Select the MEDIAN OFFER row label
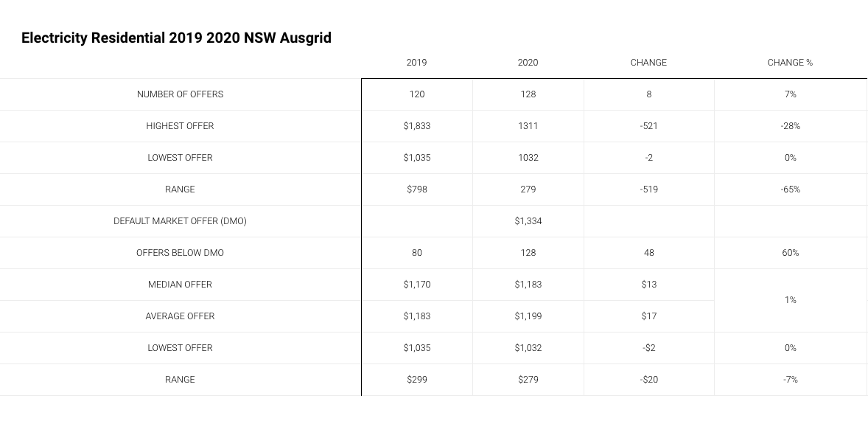This screenshot has height=435, width=868. [x=180, y=285]
